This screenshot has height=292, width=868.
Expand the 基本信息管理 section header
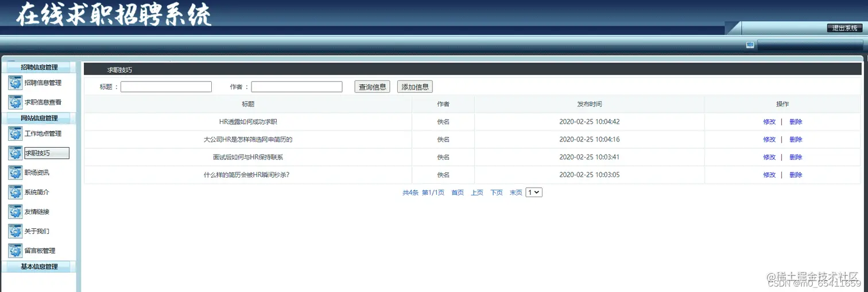point(39,267)
